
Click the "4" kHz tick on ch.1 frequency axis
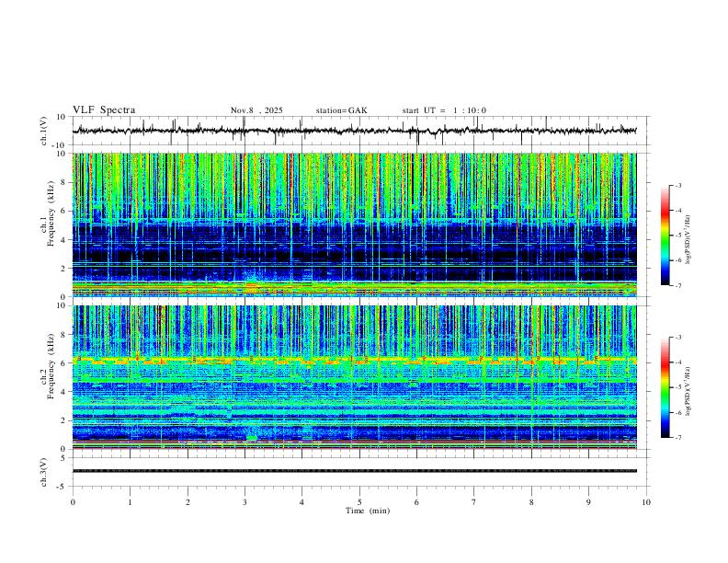click(63, 240)
